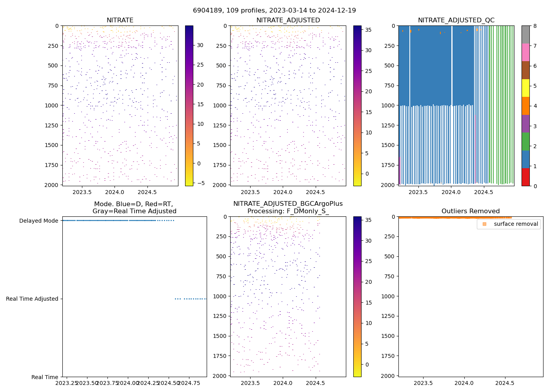Click the Mode plot title text
Screen dimensions: 549x392
coord(134,208)
